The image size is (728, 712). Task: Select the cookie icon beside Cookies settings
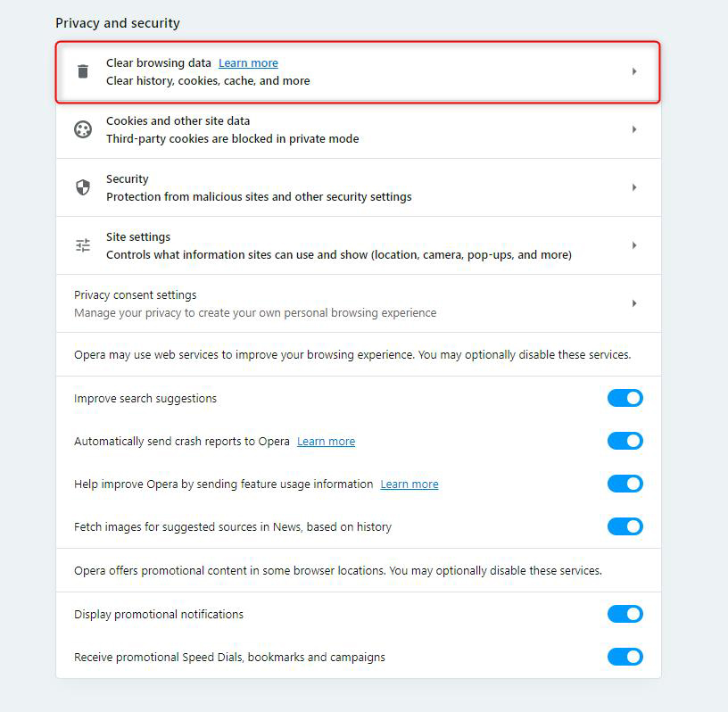point(83,128)
